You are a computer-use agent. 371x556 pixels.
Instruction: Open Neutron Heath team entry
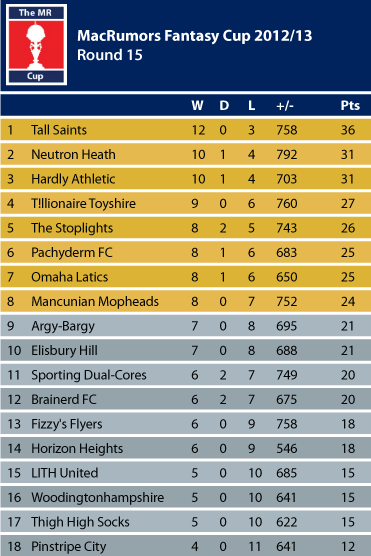[x=73, y=155]
